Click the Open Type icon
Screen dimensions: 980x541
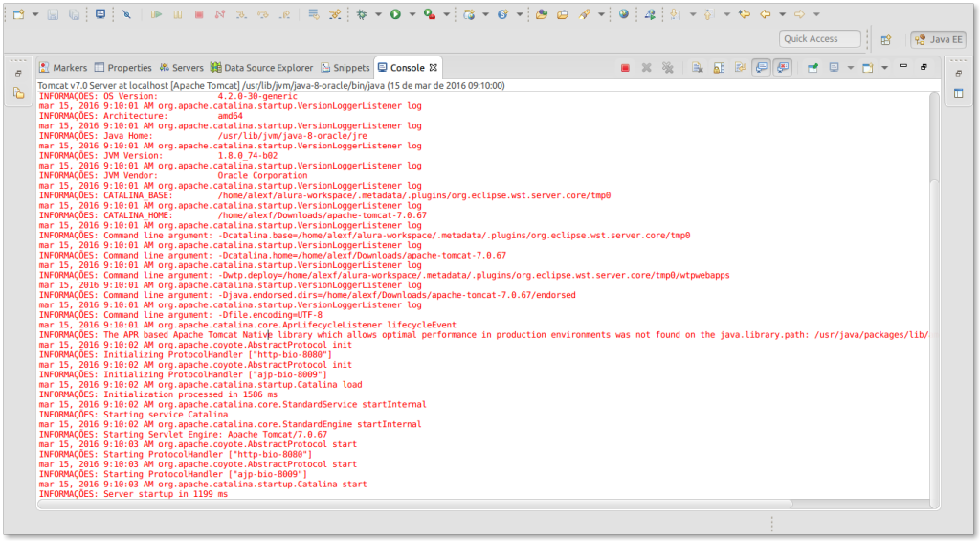[542, 13]
